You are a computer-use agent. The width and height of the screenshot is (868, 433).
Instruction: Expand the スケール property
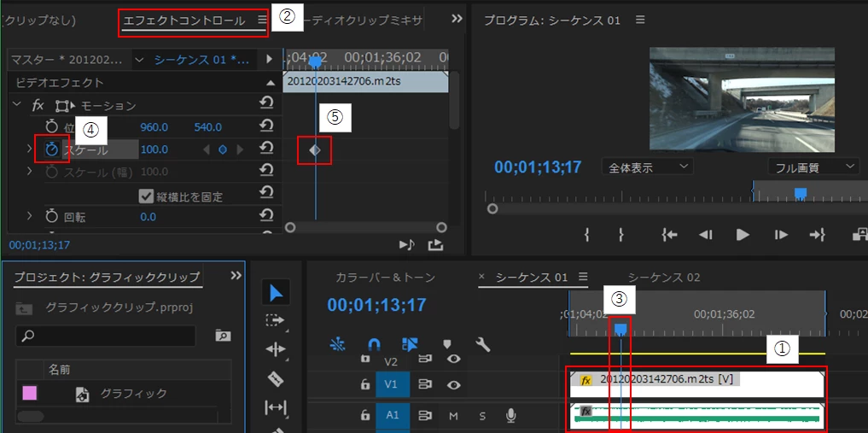pos(29,149)
